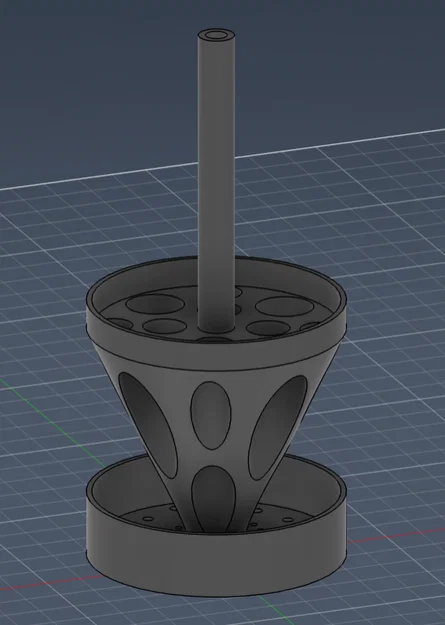Select the lower center oval cutout on the cone
Image resolution: width=445 pixels, height=625 pixels.
tap(214, 499)
